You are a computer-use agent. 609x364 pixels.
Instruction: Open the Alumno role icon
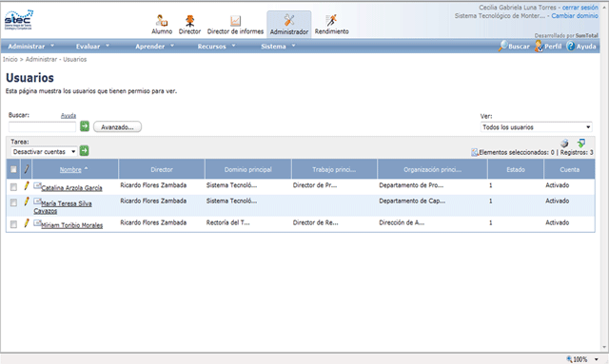162,20
